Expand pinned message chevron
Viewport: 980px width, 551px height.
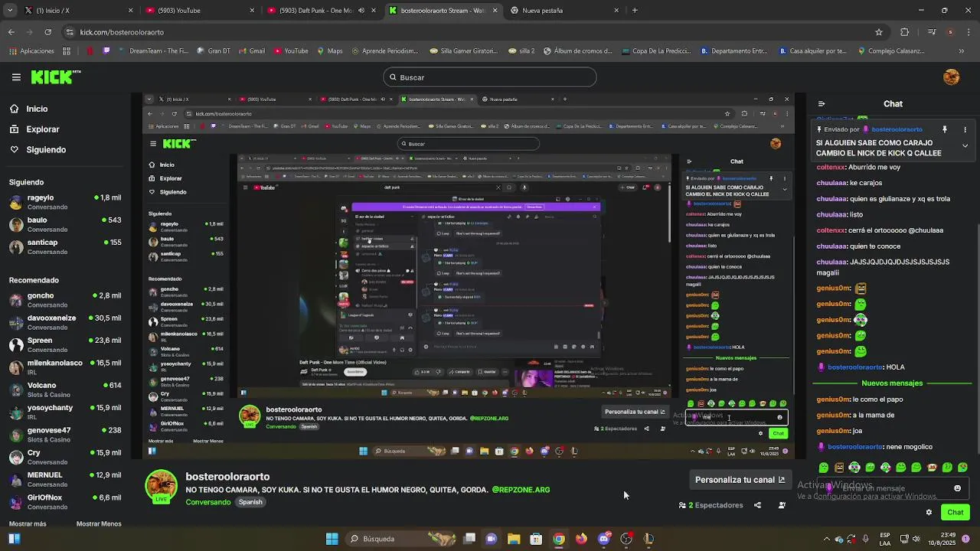(x=965, y=145)
